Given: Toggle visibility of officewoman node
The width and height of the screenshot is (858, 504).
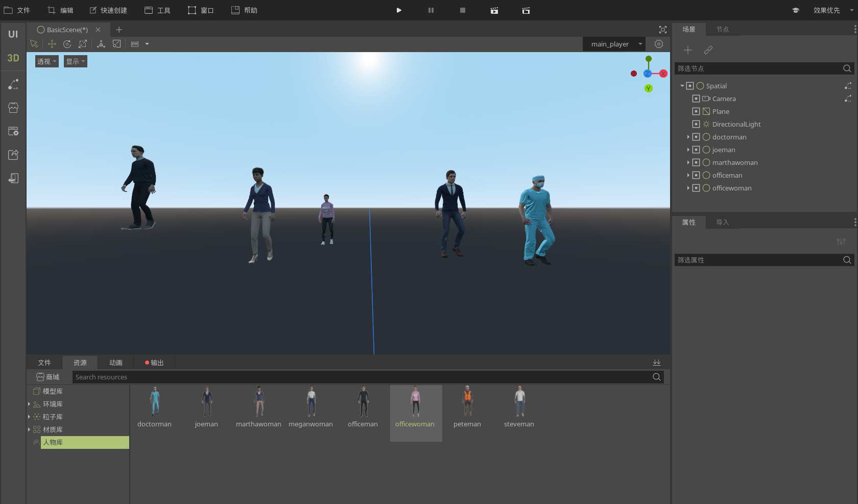Looking at the screenshot, I should (x=696, y=188).
